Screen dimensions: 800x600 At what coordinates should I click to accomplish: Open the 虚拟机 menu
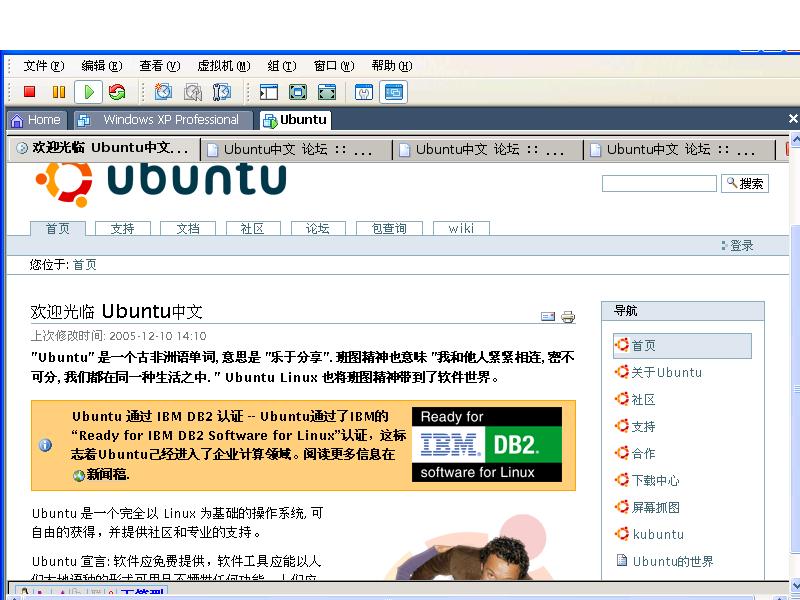coord(224,66)
